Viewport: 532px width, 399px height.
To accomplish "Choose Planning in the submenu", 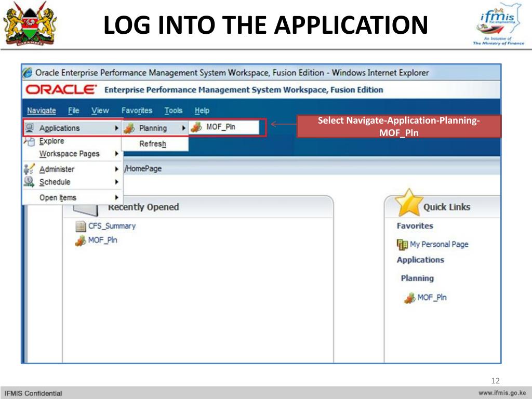I will [x=155, y=128].
